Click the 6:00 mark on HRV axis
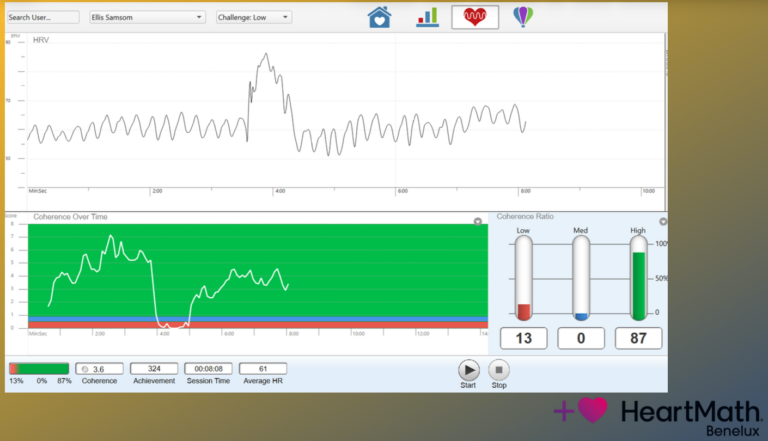 403,191
